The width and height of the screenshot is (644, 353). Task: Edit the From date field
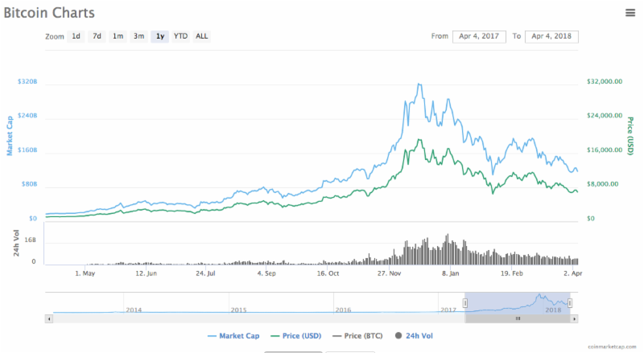479,36
